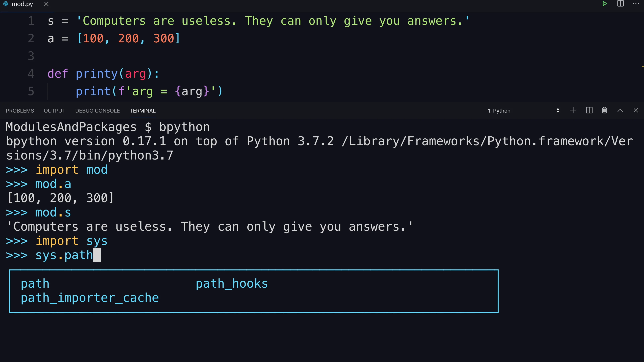Create a new terminal with plus icon
Viewport: 644px width, 362px height.
coord(573,110)
